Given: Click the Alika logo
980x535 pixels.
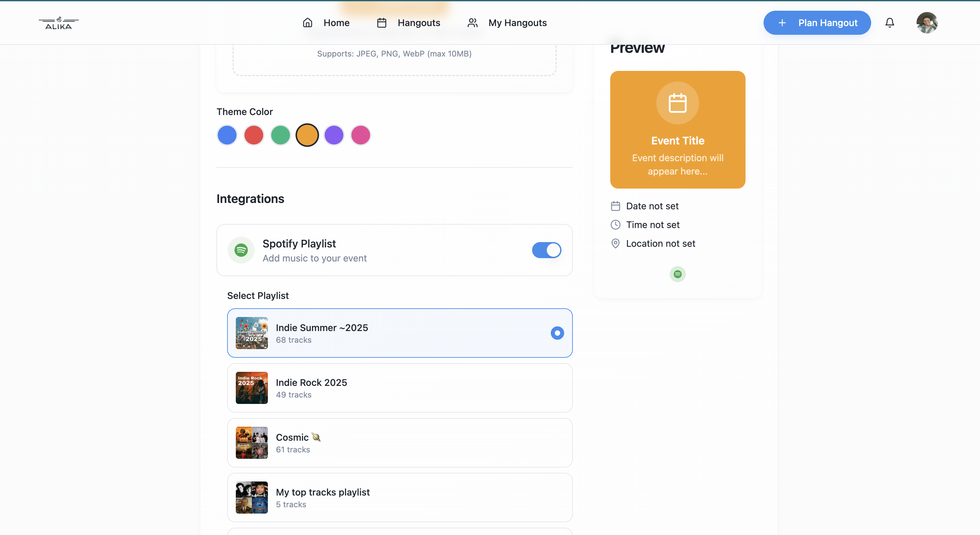Looking at the screenshot, I should (x=58, y=23).
